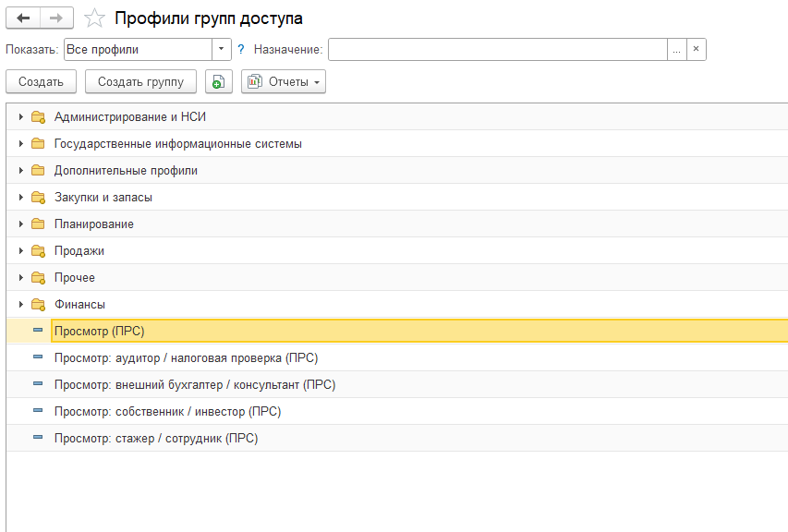Screen dimensions: 788x532
Task: Select Просмотр: собственник / инвестор (ПРС)
Action: [397, 411]
